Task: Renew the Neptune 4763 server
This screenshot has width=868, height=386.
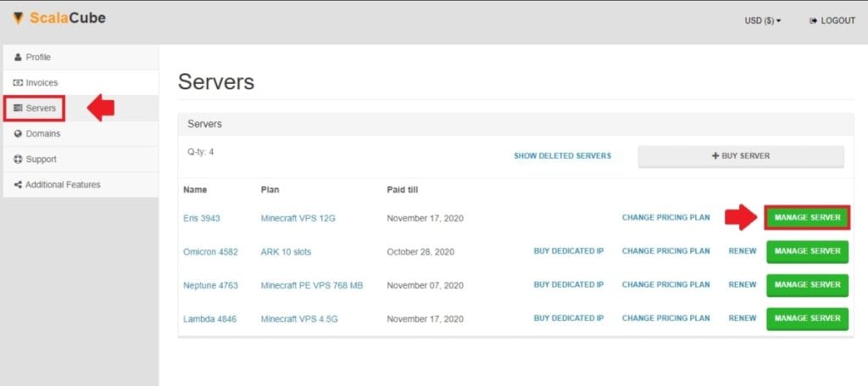Action: pyautogui.click(x=742, y=285)
